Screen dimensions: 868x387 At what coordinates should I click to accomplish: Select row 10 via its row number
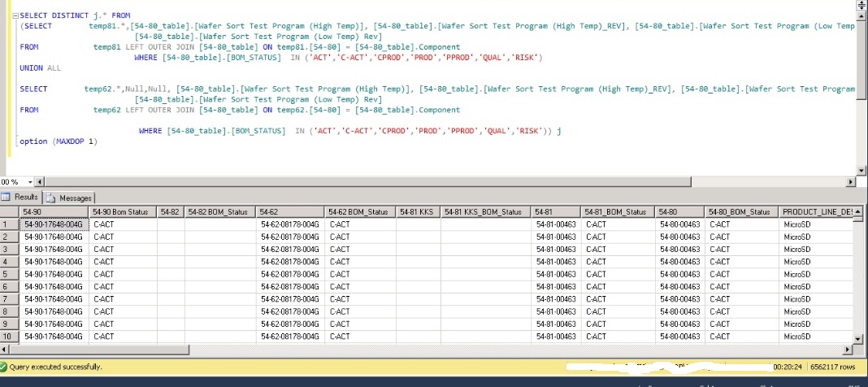click(10, 337)
